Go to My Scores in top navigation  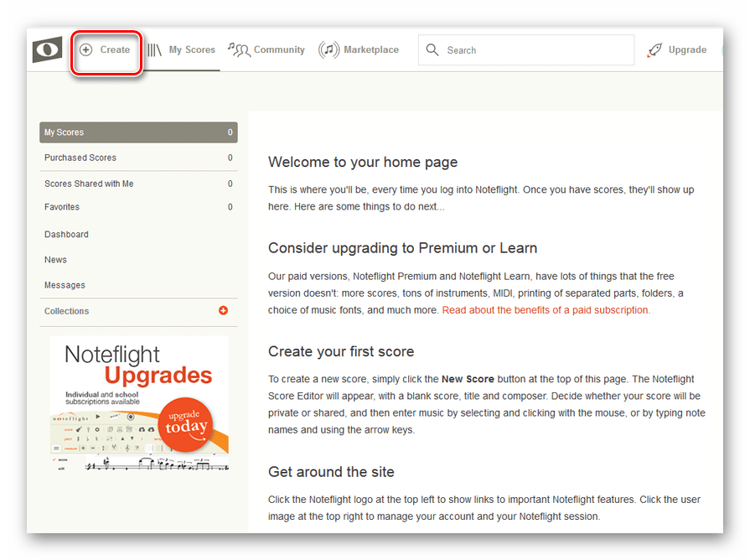pyautogui.click(x=192, y=49)
